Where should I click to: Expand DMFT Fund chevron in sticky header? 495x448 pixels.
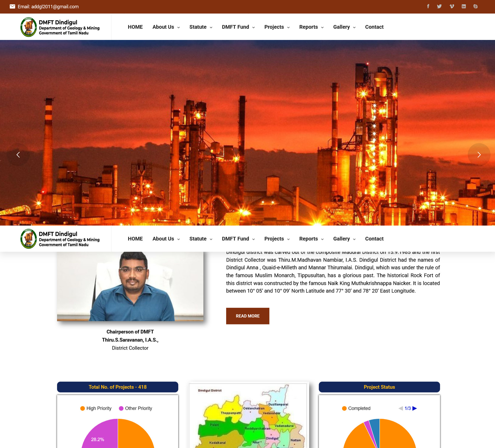(x=253, y=239)
